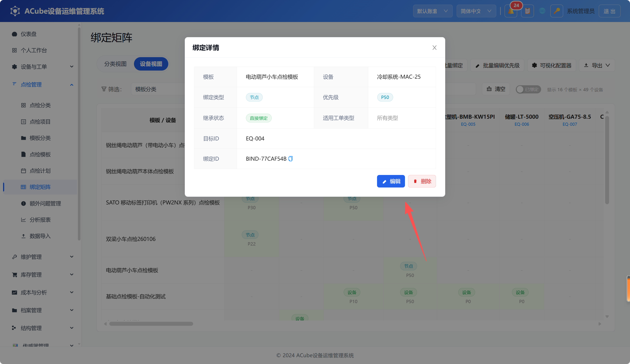The height and width of the screenshot is (364, 630).
Task: Open notifications bell with badge 24
Action: coord(511,11)
